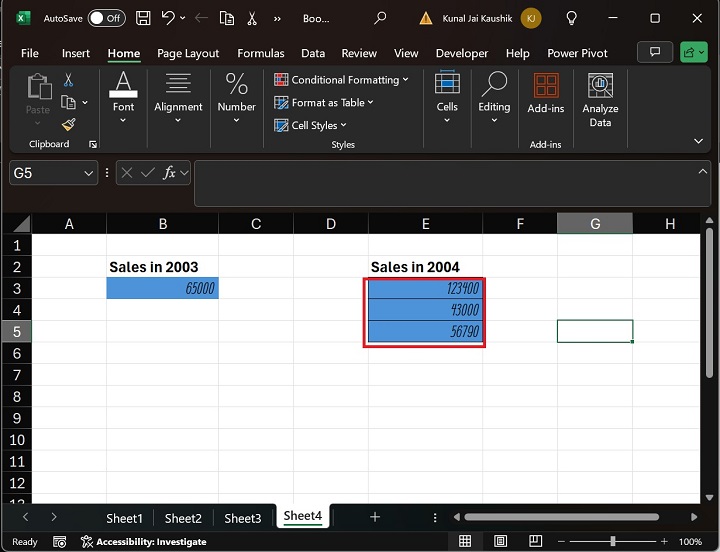This screenshot has height=552, width=720.
Task: Open the Search magnifier in title bar
Action: [x=380, y=18]
